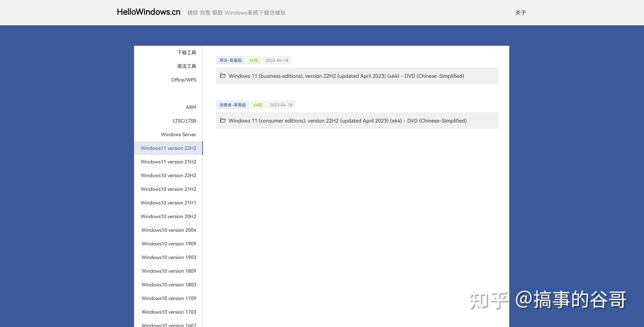This screenshot has height=327, width=644.
Task: Click the 2023-04-18 date above business editions
Action: 277,60
